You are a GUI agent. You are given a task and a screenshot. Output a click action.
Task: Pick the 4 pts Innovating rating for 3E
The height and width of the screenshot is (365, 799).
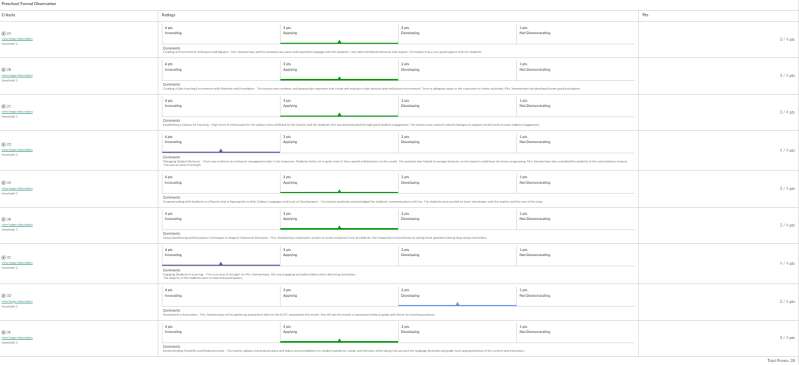click(221, 333)
